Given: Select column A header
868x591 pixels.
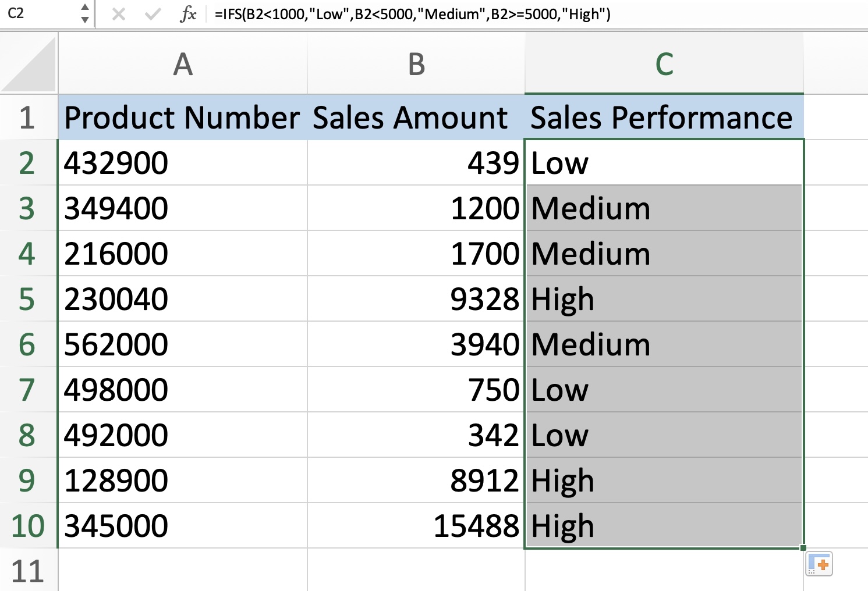Looking at the screenshot, I should tap(183, 64).
